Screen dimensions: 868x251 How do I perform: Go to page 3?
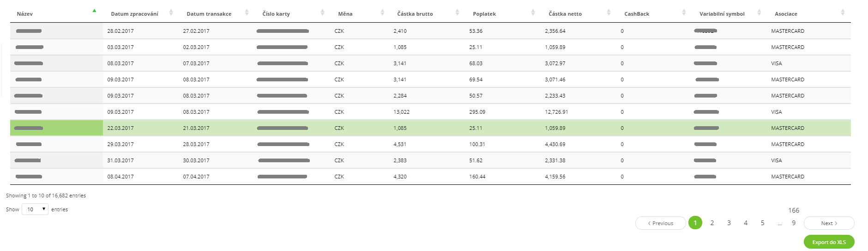pyautogui.click(x=729, y=223)
